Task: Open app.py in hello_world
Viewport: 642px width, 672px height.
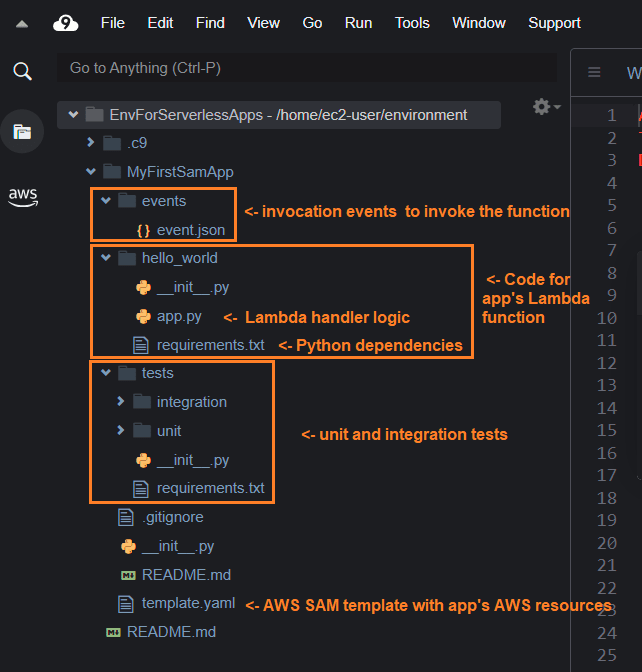Action: tap(179, 317)
